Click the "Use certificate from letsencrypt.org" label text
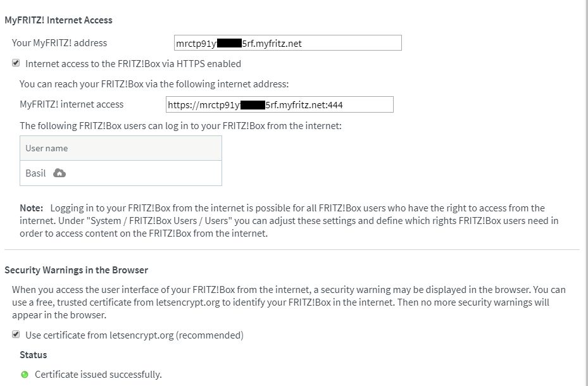 click(134, 335)
